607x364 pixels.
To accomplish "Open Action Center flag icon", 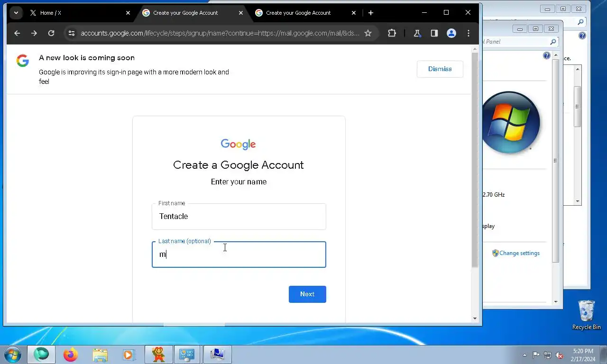I will click(x=536, y=355).
